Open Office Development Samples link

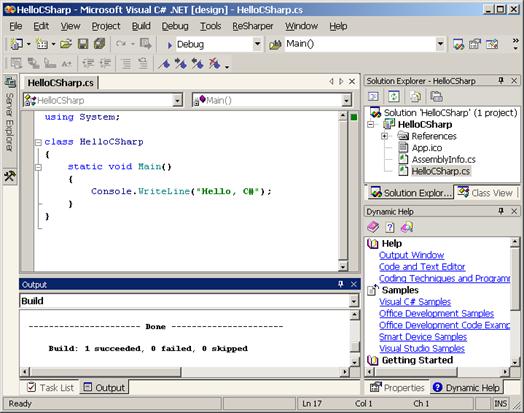[x=436, y=313]
